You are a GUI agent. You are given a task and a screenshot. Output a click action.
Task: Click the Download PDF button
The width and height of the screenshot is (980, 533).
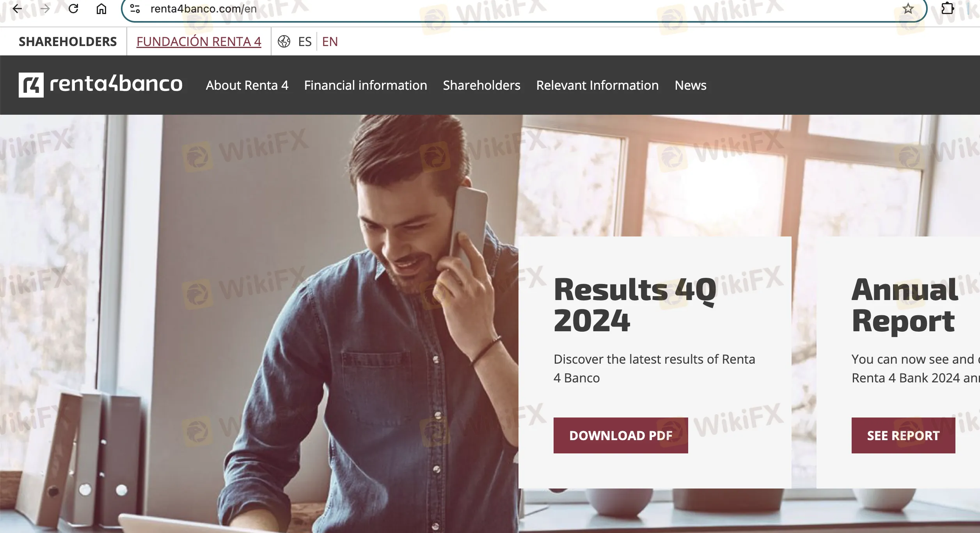[x=621, y=435]
